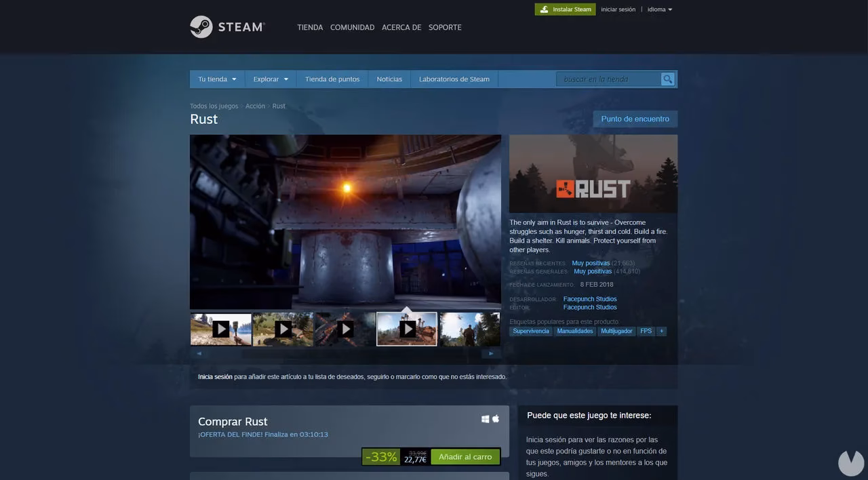Click the thumbnail strip scrollbar
Image resolution: width=868 pixels, height=480 pixels.
345,353
